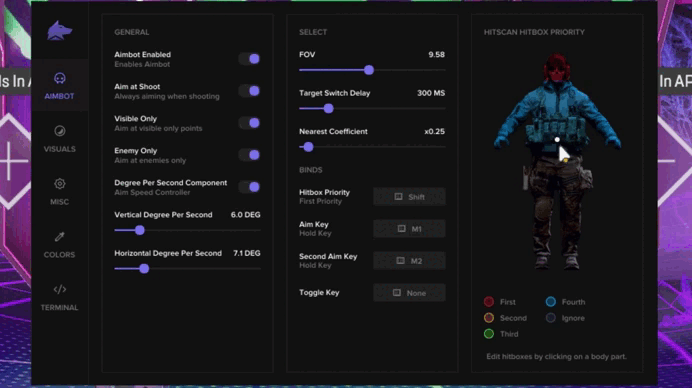
Task: Select the dark Ignore priority swatch
Action: click(x=550, y=318)
